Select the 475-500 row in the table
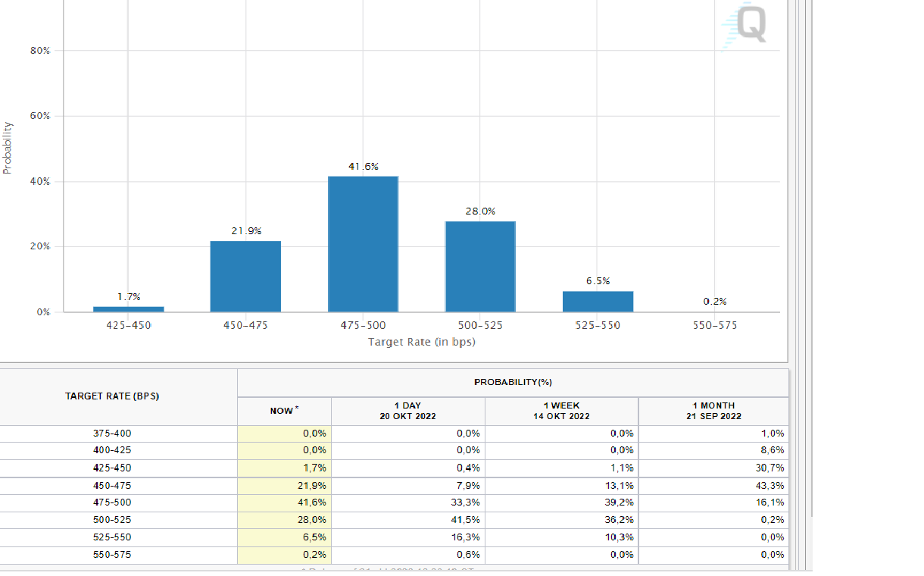924x576 pixels. click(112, 502)
